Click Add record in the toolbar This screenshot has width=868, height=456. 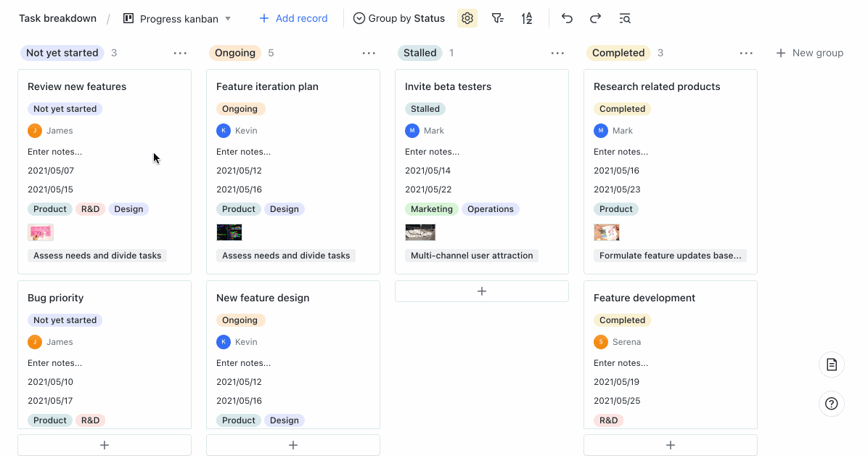pos(293,18)
